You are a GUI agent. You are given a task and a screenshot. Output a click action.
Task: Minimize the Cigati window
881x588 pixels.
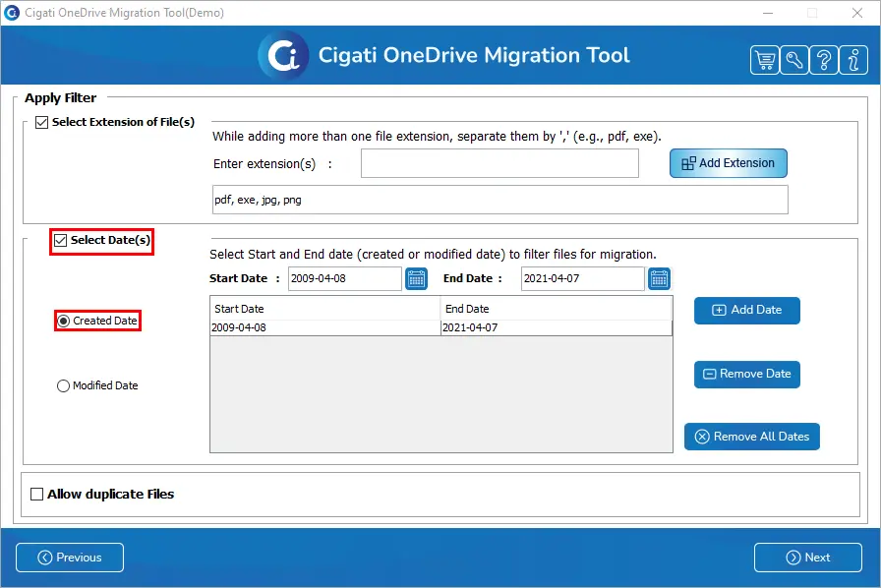[768, 13]
